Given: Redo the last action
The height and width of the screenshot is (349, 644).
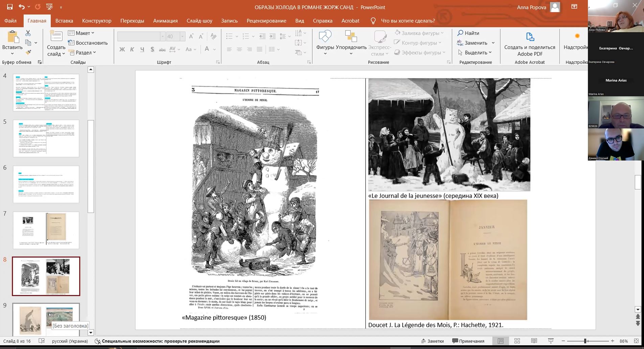Looking at the screenshot, I should (38, 7).
